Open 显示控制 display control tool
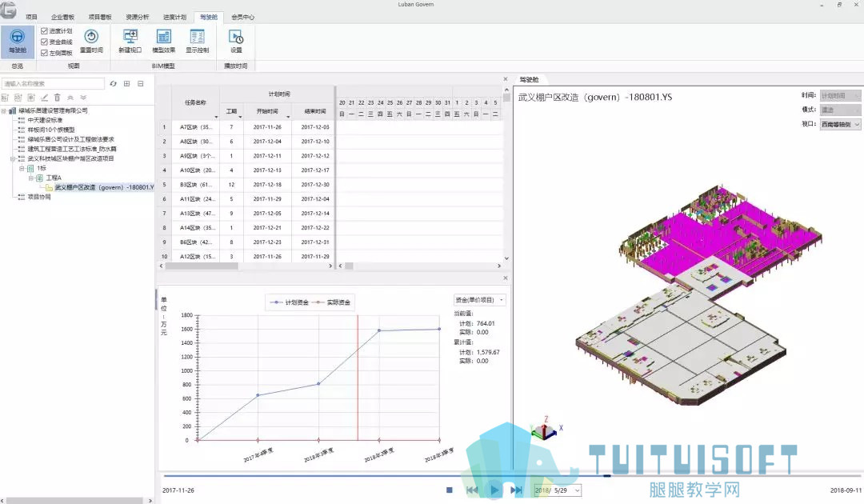This screenshot has width=864, height=504. pyautogui.click(x=197, y=41)
